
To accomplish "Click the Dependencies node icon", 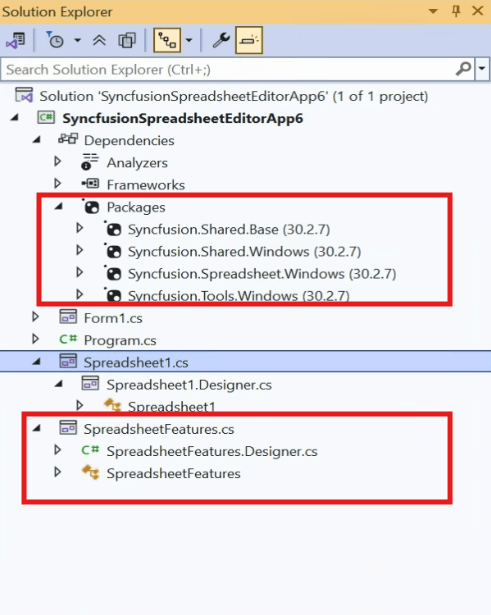I will [x=68, y=139].
